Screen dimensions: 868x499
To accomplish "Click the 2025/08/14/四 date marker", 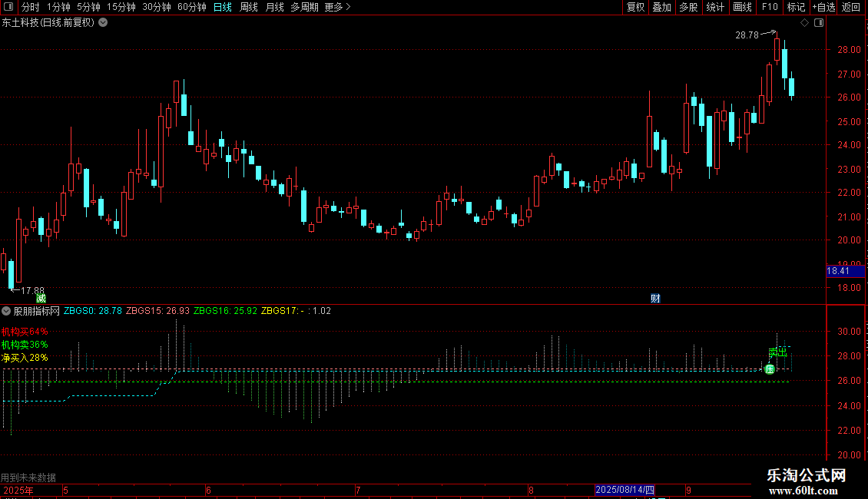I will 625,490.
